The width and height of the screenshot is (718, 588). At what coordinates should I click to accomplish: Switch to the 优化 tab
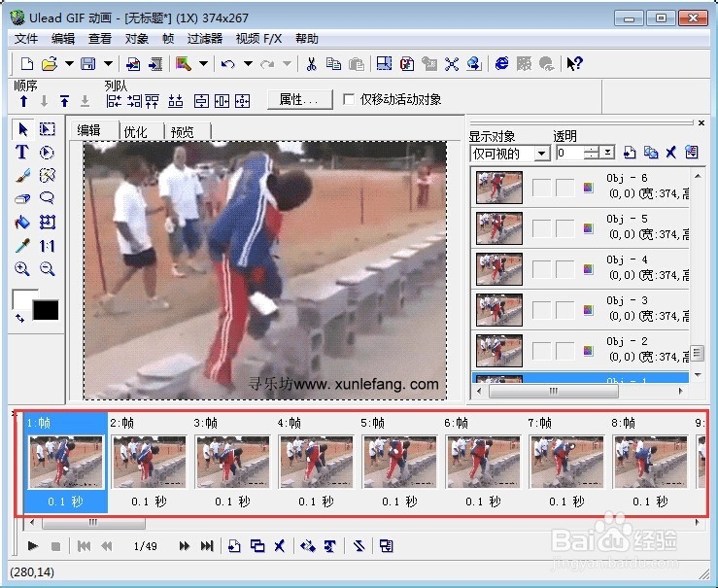point(136,132)
